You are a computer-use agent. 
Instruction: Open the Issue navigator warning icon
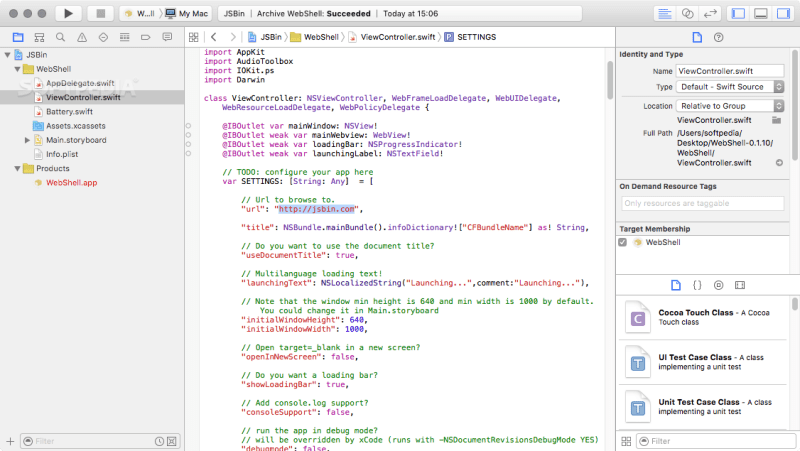[x=82, y=37]
